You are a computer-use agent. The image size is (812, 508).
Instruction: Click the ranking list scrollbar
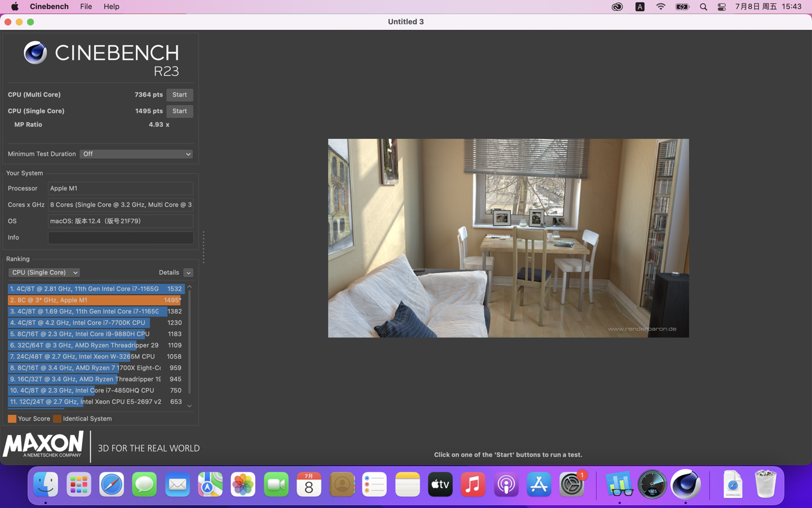(189, 342)
